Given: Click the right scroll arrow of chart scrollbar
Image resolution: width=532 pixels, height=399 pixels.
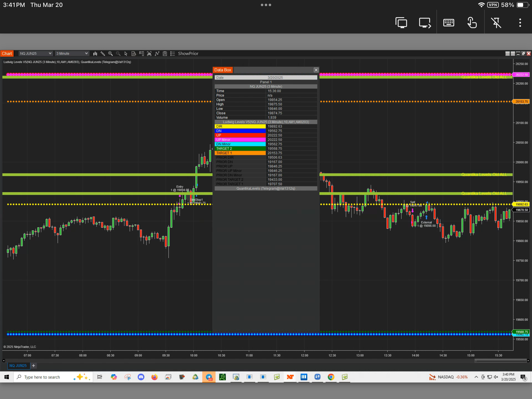Looking at the screenshot, I should 528,361.
